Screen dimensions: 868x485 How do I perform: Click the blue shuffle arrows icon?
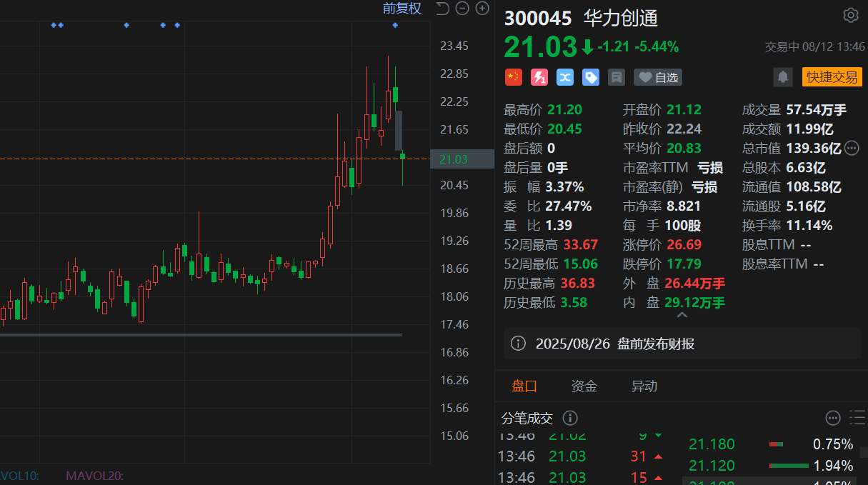[x=564, y=77]
